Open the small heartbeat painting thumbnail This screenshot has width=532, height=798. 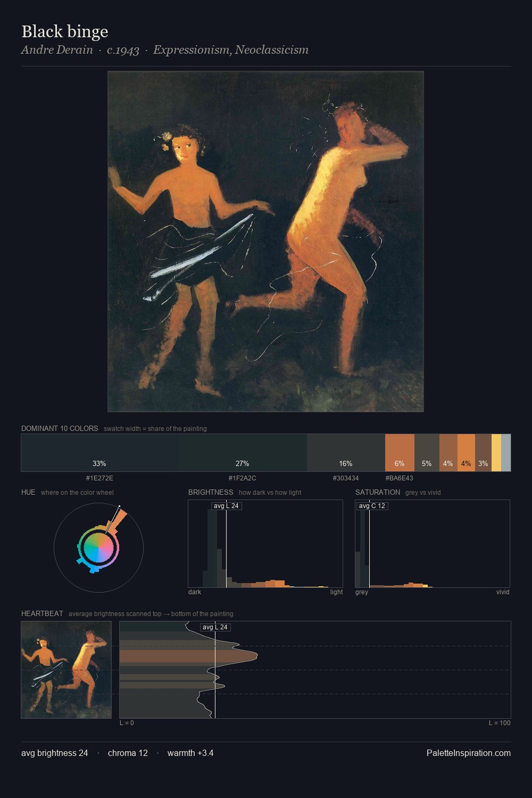coord(66,670)
